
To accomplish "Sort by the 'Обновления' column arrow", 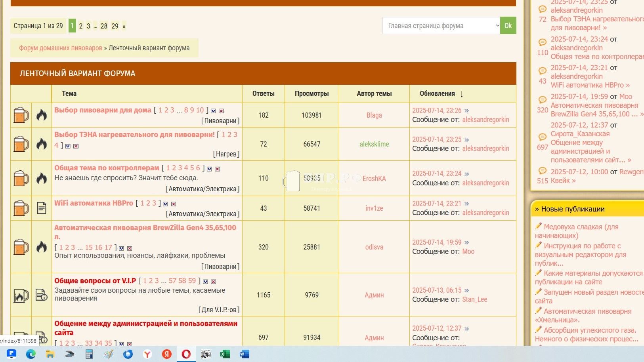I will 462,94.
